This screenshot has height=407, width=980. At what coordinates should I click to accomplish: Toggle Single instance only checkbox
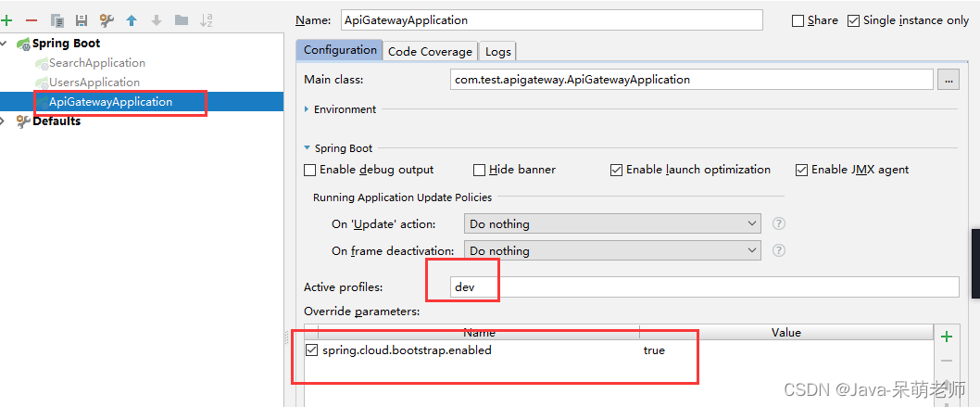[x=853, y=20]
